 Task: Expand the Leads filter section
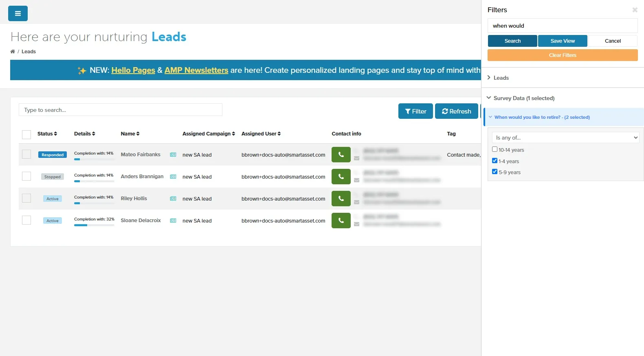pyautogui.click(x=563, y=78)
